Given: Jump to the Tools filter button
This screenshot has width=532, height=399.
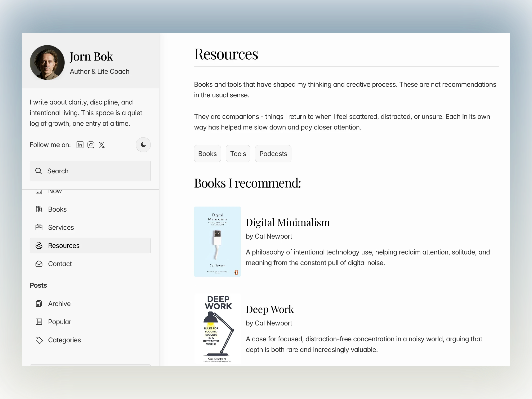Looking at the screenshot, I should (x=238, y=154).
